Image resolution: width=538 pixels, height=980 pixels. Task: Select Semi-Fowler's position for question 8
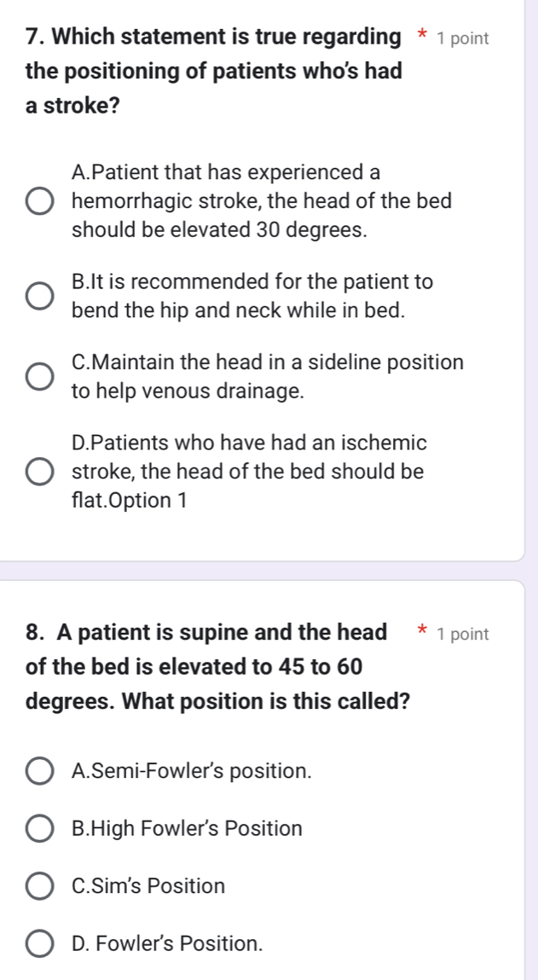pyautogui.click(x=40, y=771)
